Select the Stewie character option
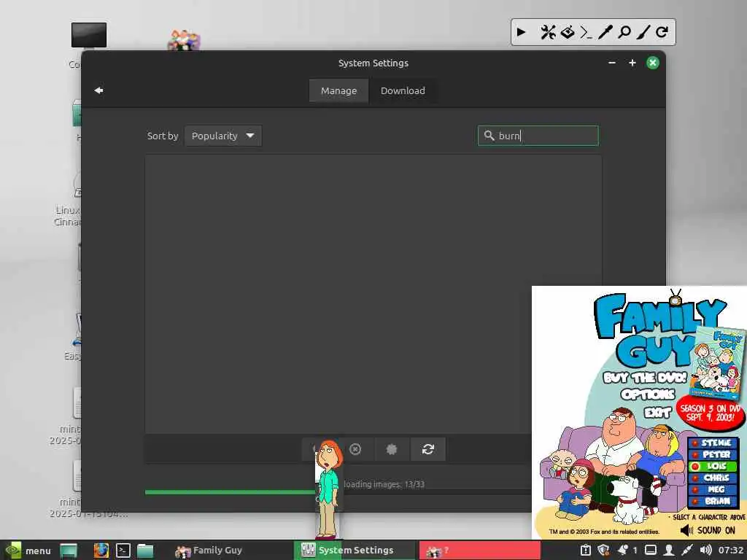The height and width of the screenshot is (560, 747). [713, 443]
